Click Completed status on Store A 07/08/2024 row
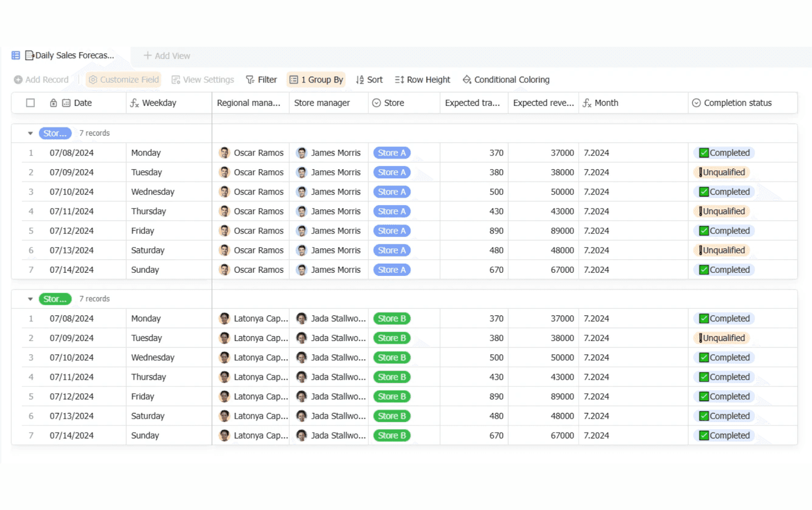The height and width of the screenshot is (510, 812). [724, 153]
